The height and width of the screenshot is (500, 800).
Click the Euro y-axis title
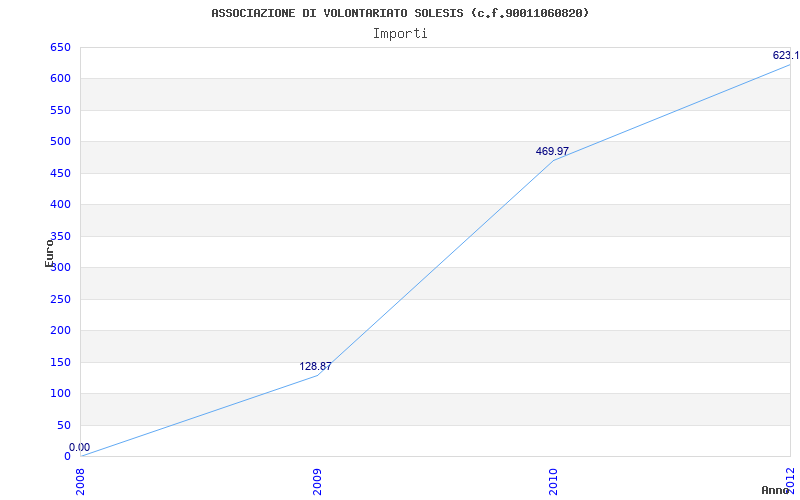tap(49, 253)
